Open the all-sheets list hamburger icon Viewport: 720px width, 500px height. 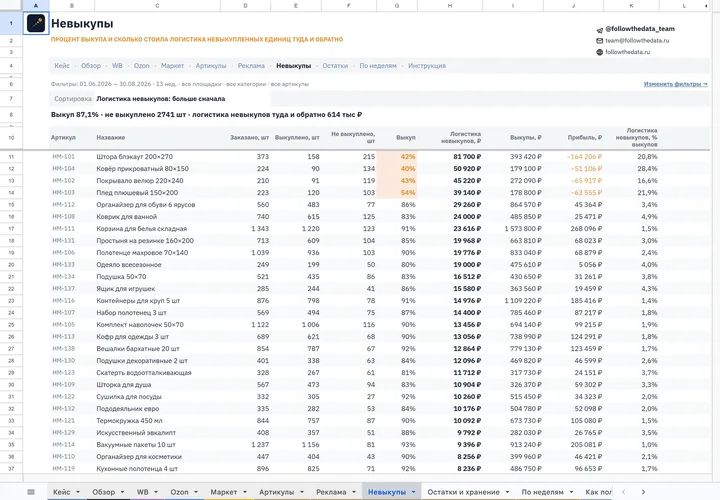point(31,492)
